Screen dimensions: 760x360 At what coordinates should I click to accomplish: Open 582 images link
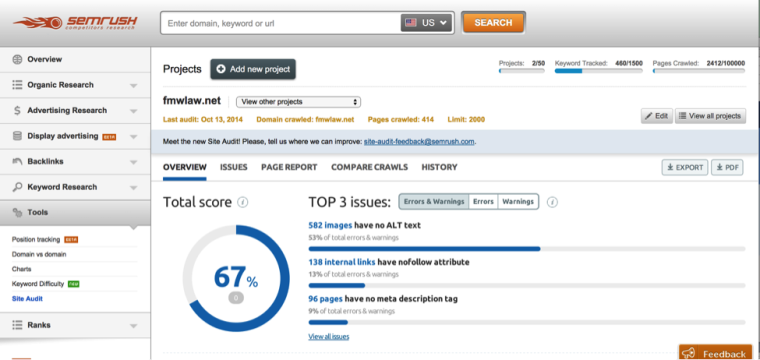(330, 225)
